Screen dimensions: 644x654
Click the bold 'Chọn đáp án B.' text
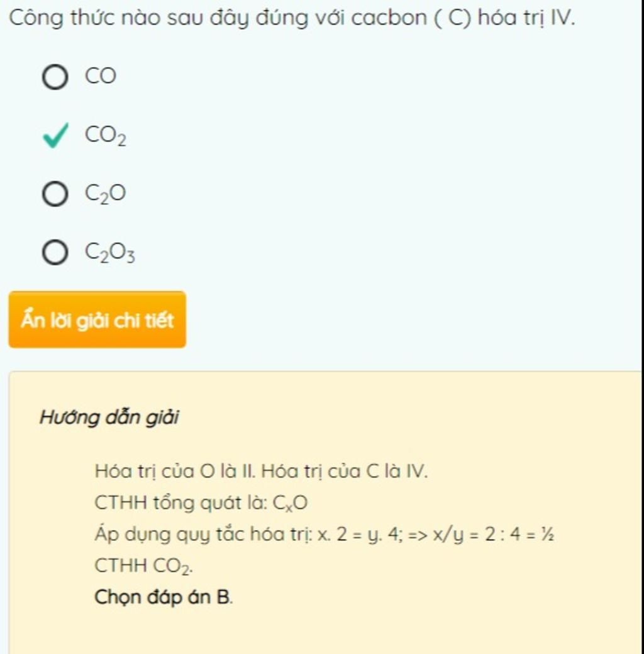tap(164, 597)
